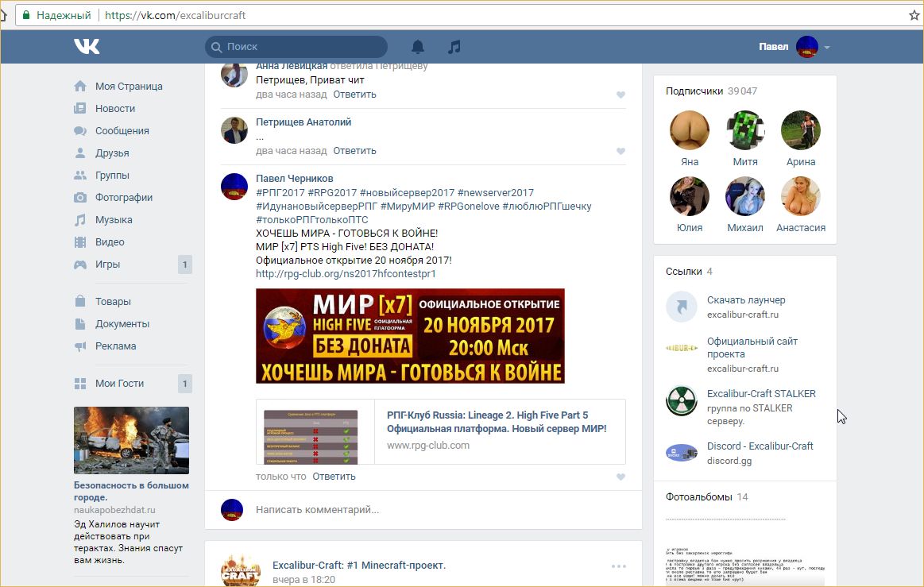Click Excalibur-Craft STALKER group icon
This screenshot has width=924, height=587.
(x=681, y=401)
